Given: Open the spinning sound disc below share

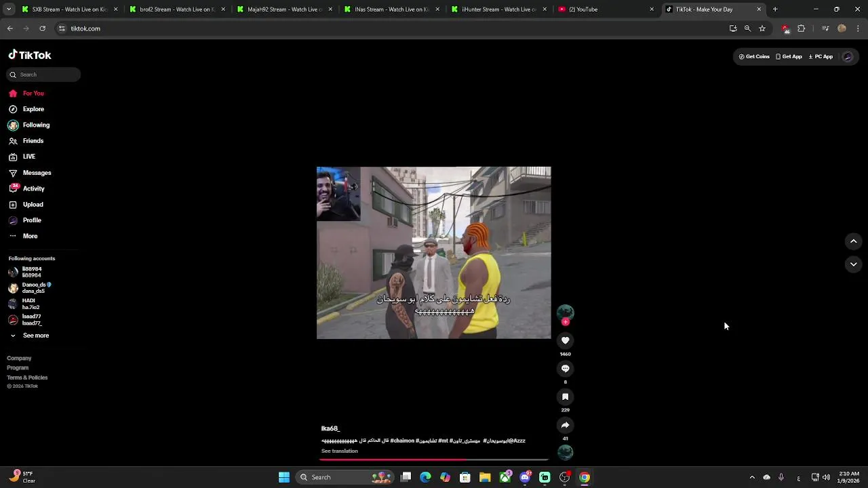Looking at the screenshot, I should (565, 452).
